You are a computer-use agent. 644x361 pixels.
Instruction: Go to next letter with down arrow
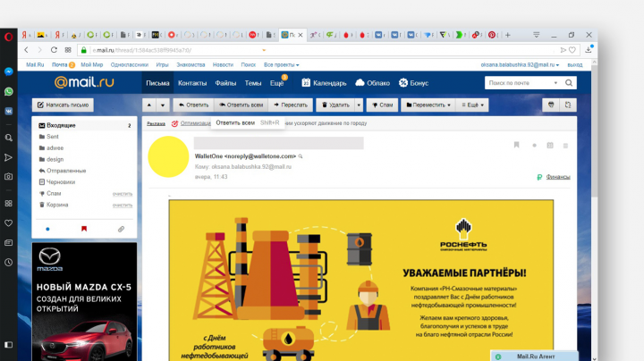pos(163,105)
